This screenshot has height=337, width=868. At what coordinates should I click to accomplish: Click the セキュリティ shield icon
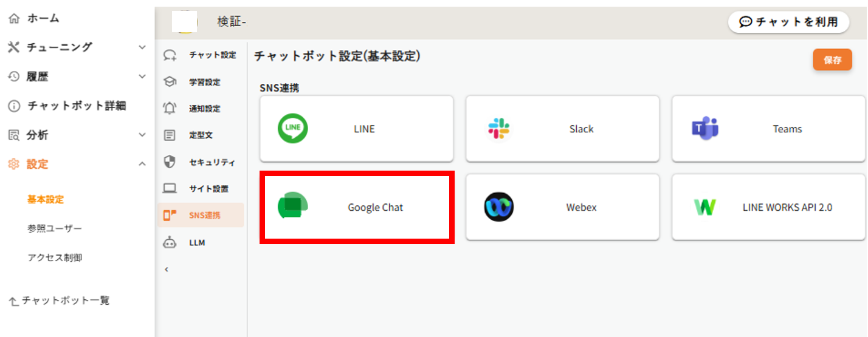[x=170, y=162]
